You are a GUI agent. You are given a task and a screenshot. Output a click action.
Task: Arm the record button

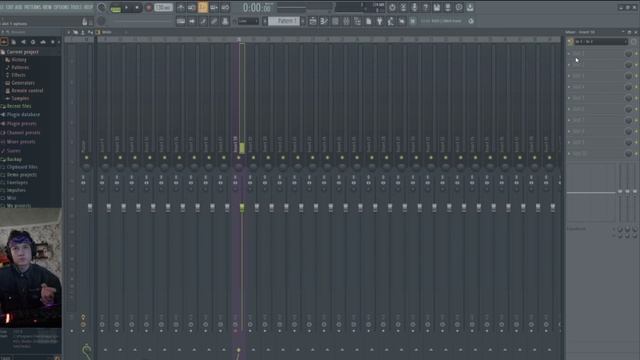149,8
